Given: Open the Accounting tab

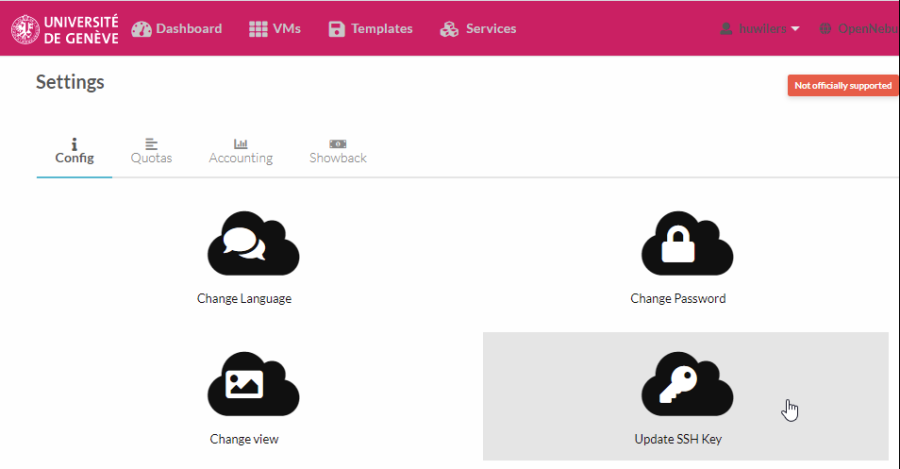Looking at the screenshot, I should (240, 151).
